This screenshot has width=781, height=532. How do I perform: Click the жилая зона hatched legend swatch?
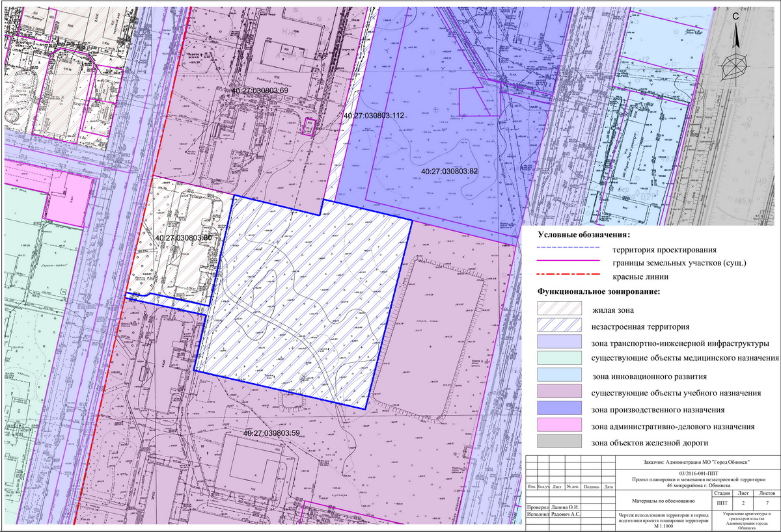coord(558,310)
